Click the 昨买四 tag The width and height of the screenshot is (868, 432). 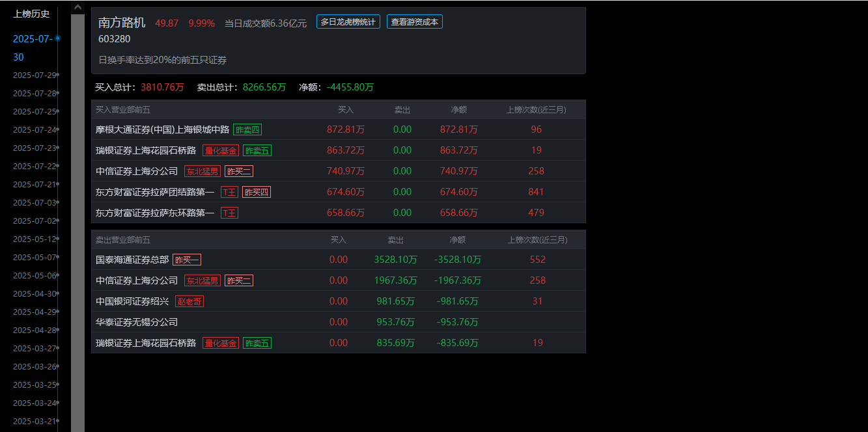click(257, 192)
